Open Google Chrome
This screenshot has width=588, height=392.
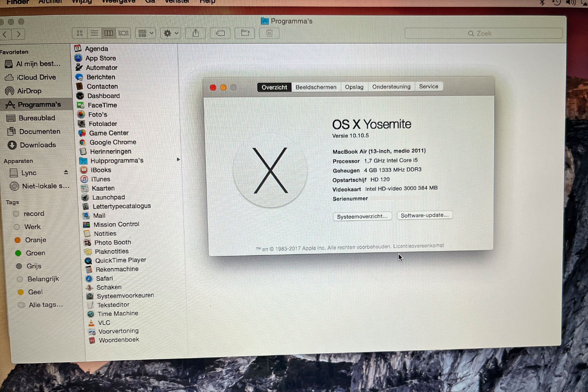(112, 142)
